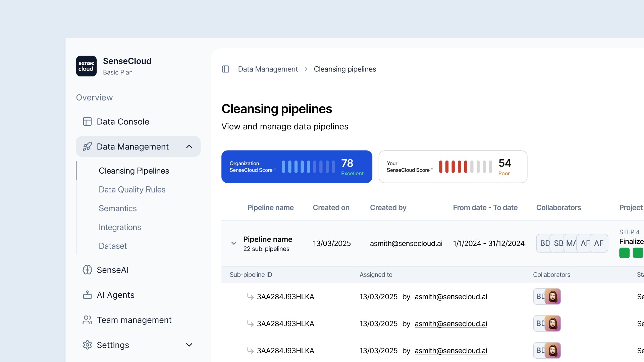Image resolution: width=644 pixels, height=362 pixels.
Task: Click the organization score blue bar meter
Action: pos(308,167)
